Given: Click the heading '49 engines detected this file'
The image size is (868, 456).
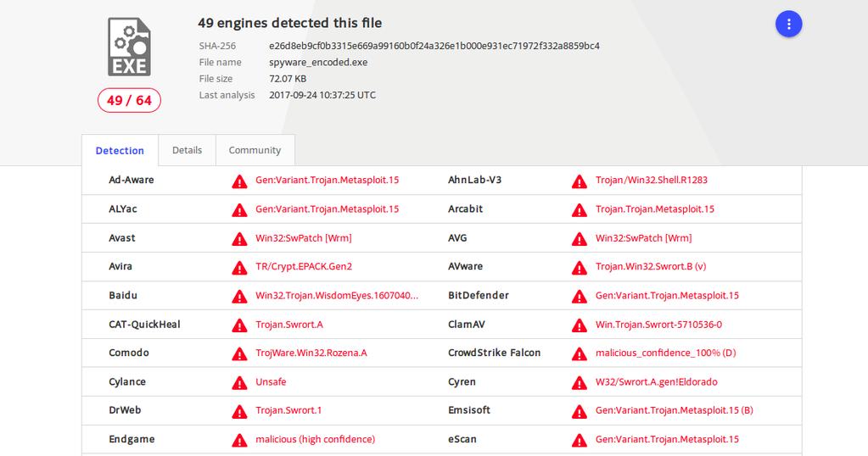Looking at the screenshot, I should pyautogui.click(x=290, y=23).
